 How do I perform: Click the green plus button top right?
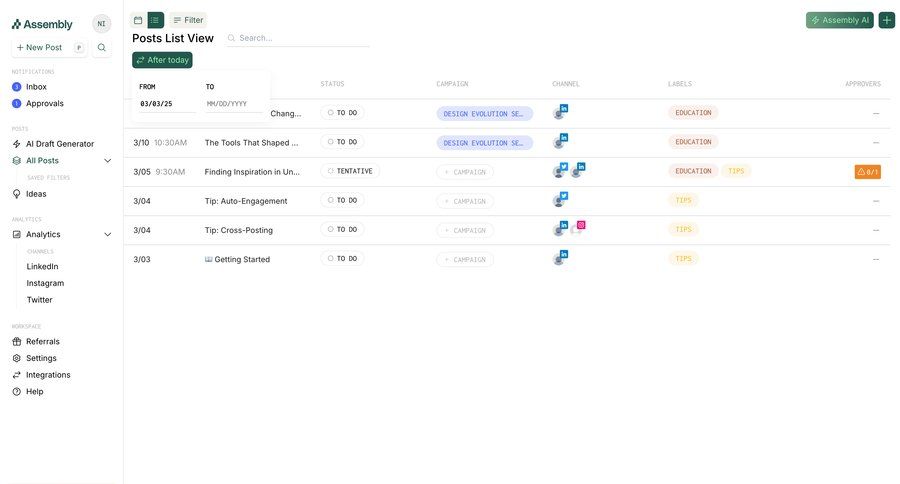pyautogui.click(x=886, y=20)
